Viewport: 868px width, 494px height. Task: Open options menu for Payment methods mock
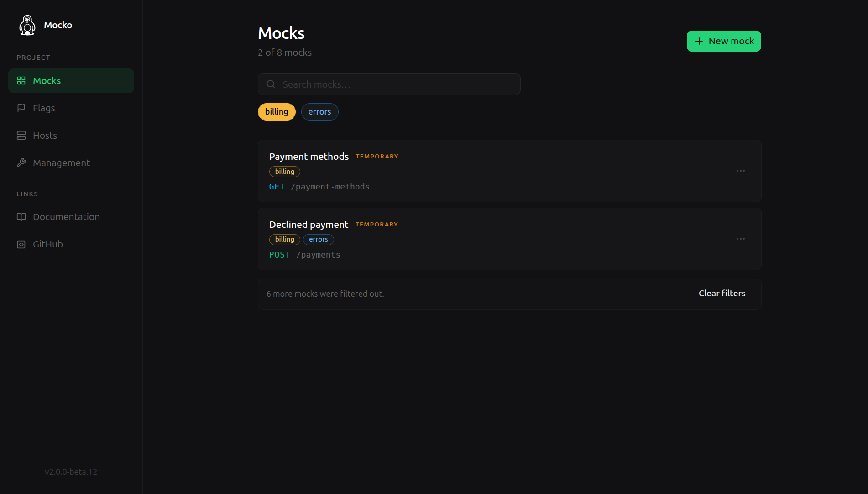point(740,171)
